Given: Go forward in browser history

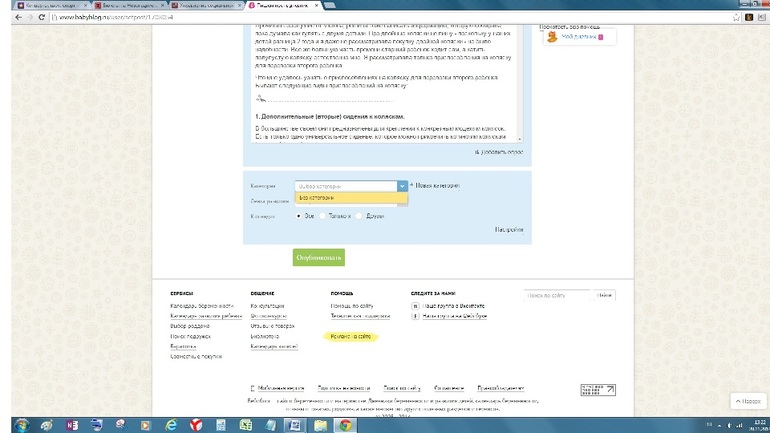Looking at the screenshot, I should 30,17.
